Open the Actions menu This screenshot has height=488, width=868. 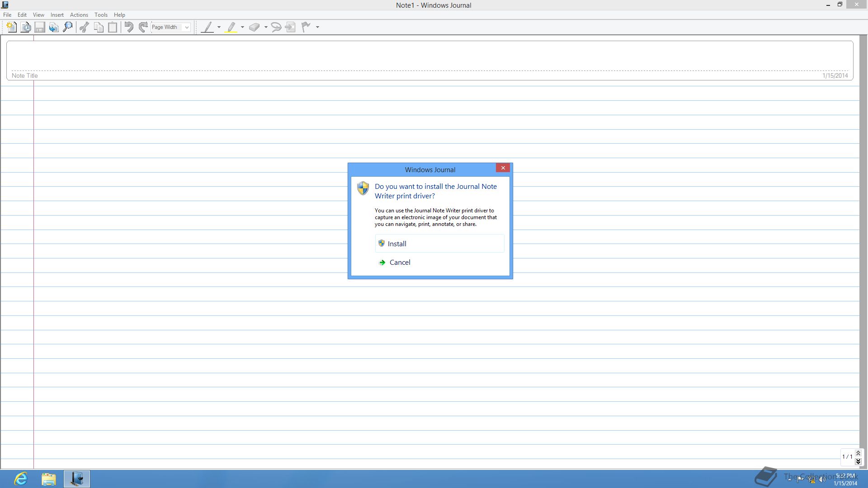click(x=79, y=15)
